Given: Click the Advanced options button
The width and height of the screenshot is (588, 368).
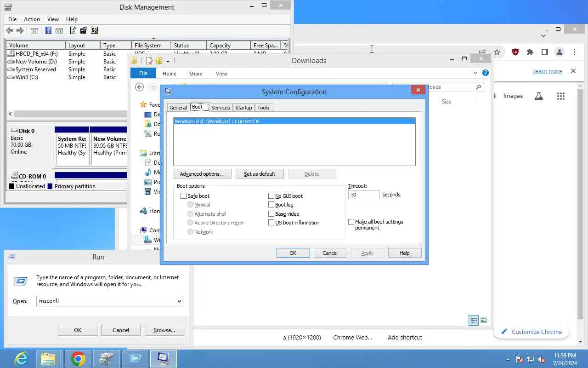Looking at the screenshot, I should point(202,174).
